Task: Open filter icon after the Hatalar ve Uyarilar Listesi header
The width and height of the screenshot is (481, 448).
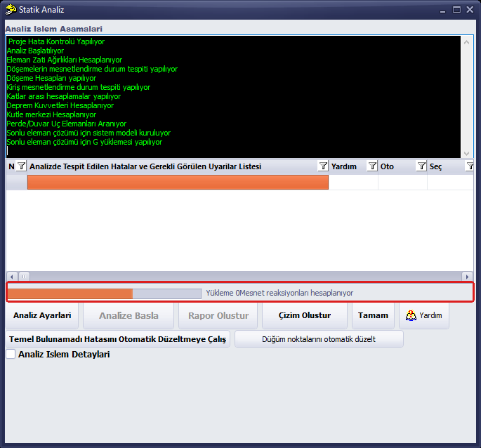Action: (x=323, y=166)
